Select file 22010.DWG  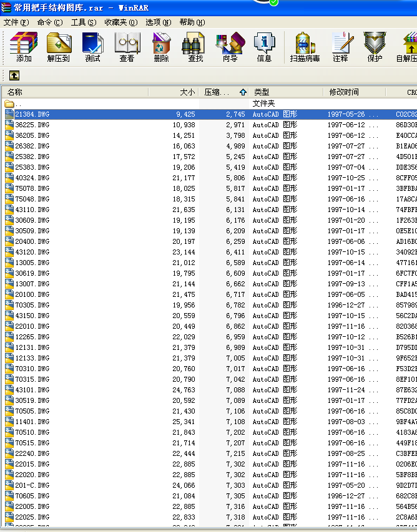[x=32, y=326]
